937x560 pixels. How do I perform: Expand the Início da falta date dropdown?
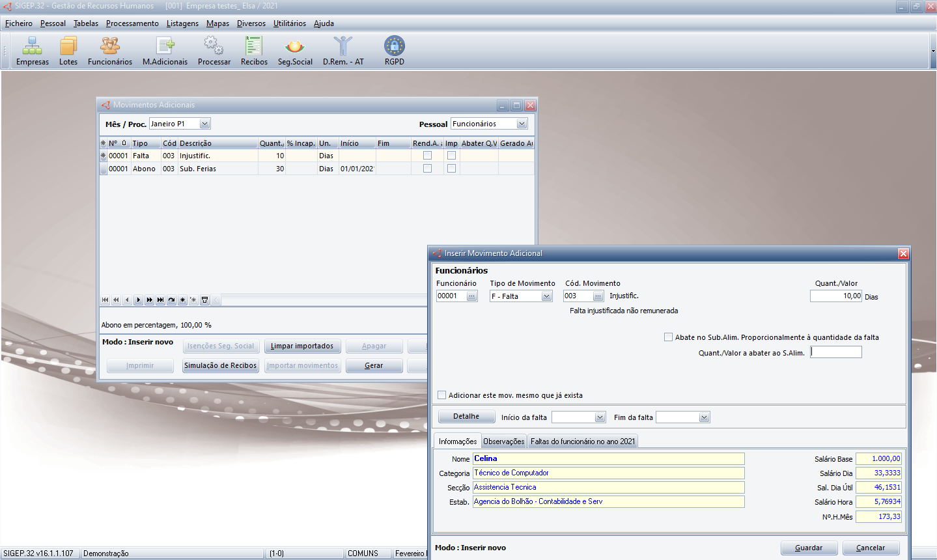[x=600, y=417]
